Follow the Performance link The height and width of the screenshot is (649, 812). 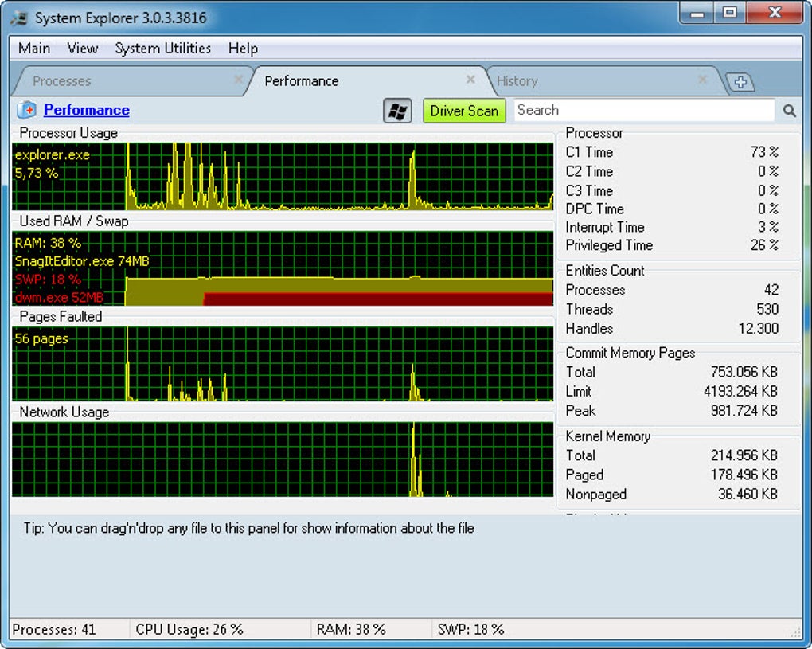tap(87, 110)
